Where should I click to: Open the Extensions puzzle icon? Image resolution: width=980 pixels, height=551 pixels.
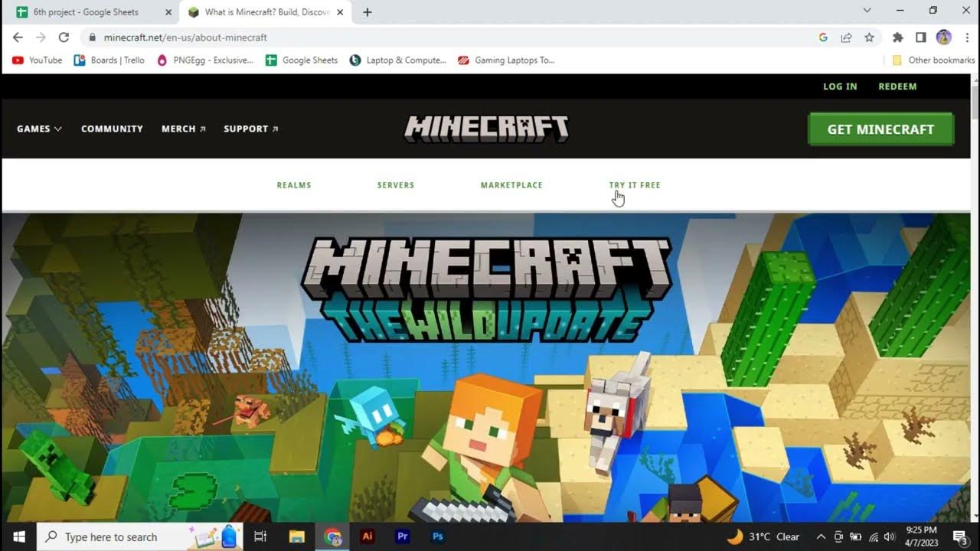coord(898,37)
